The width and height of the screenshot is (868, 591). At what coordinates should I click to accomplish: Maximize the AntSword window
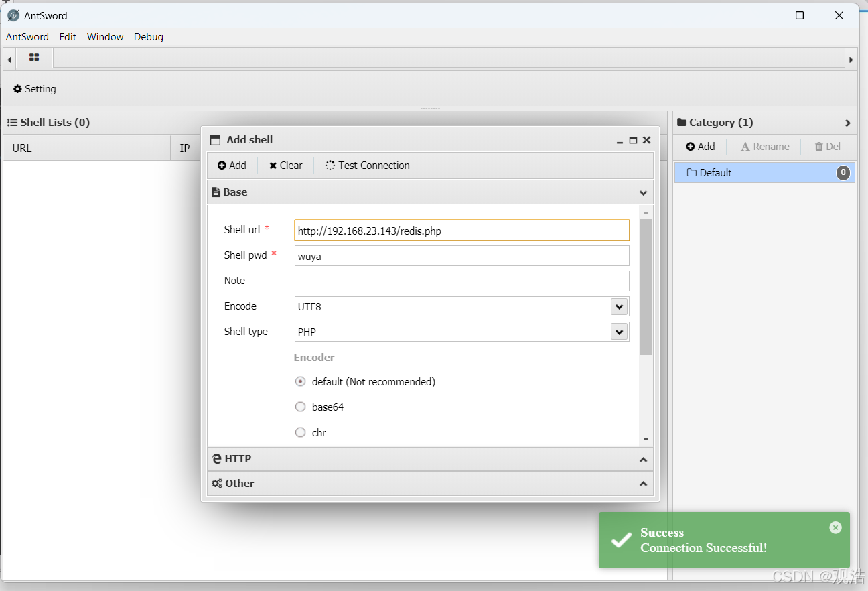click(x=800, y=15)
